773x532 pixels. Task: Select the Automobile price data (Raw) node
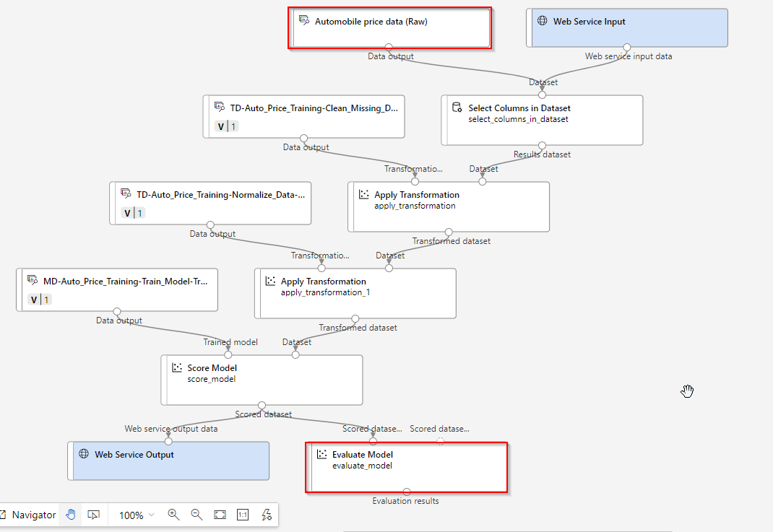click(390, 29)
